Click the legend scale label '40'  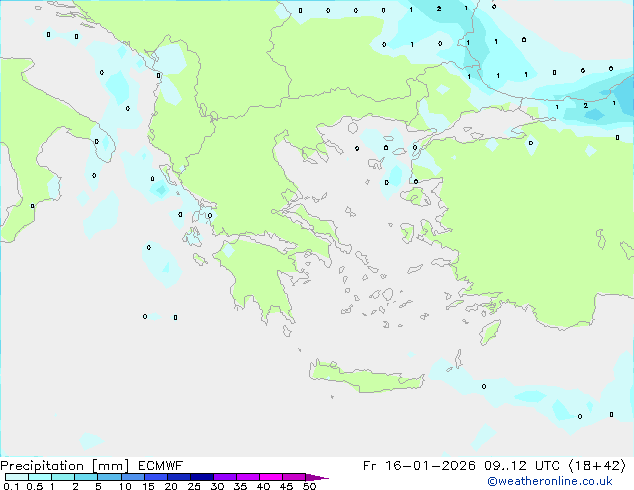pos(264,486)
